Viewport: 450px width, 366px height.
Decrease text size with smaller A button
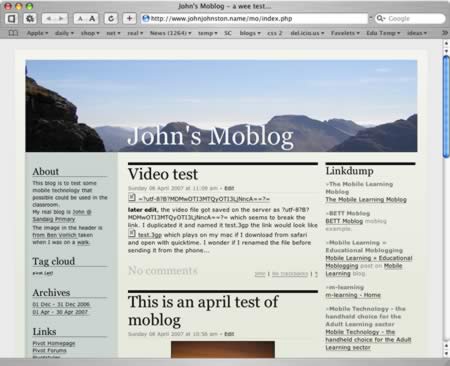click(x=80, y=19)
